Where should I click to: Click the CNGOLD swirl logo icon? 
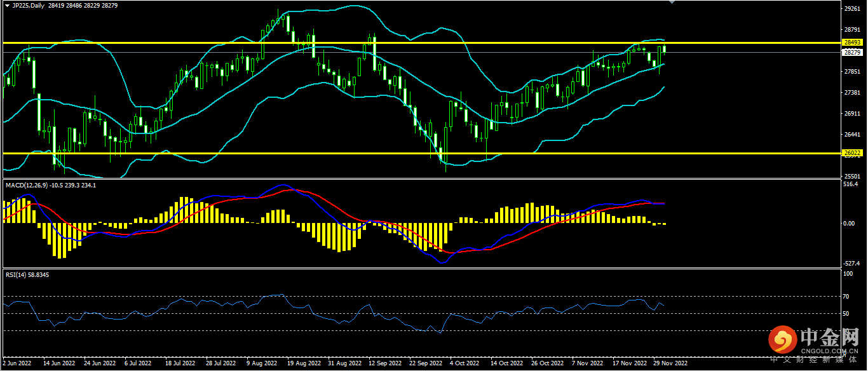coord(782,341)
